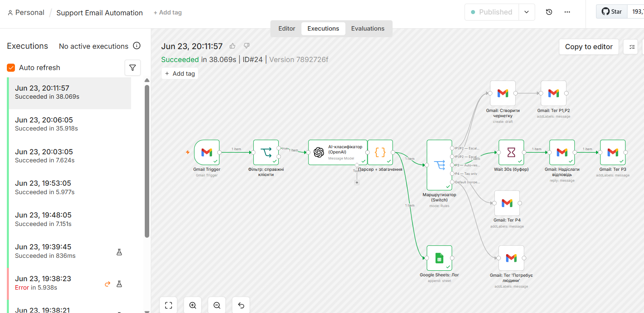The width and height of the screenshot is (644, 313).
Task: Select the Маршрутизатор (Switch) node
Action: [440, 165]
